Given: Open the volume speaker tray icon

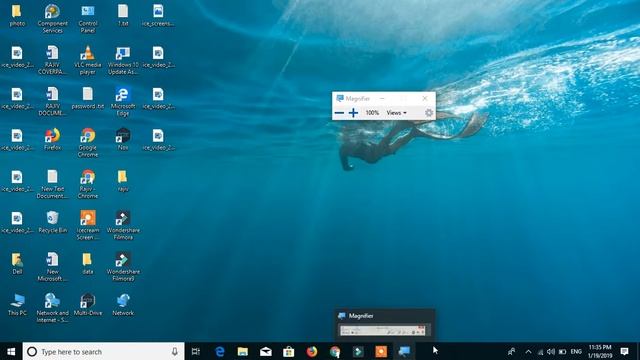Looking at the screenshot, I should pos(551,351).
